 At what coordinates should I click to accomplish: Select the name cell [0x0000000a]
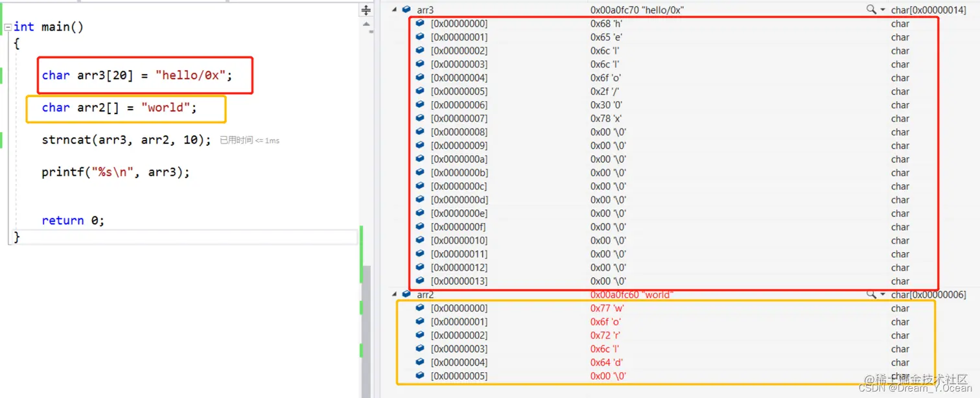459,159
